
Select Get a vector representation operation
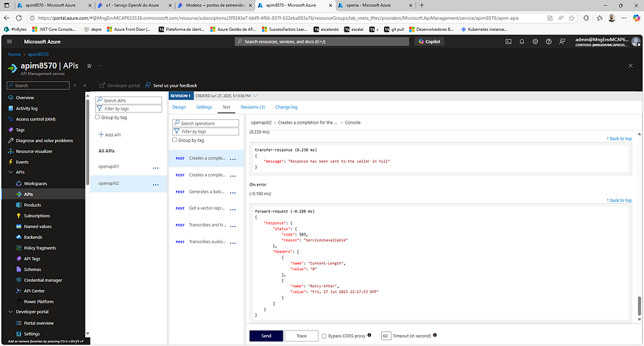207,208
